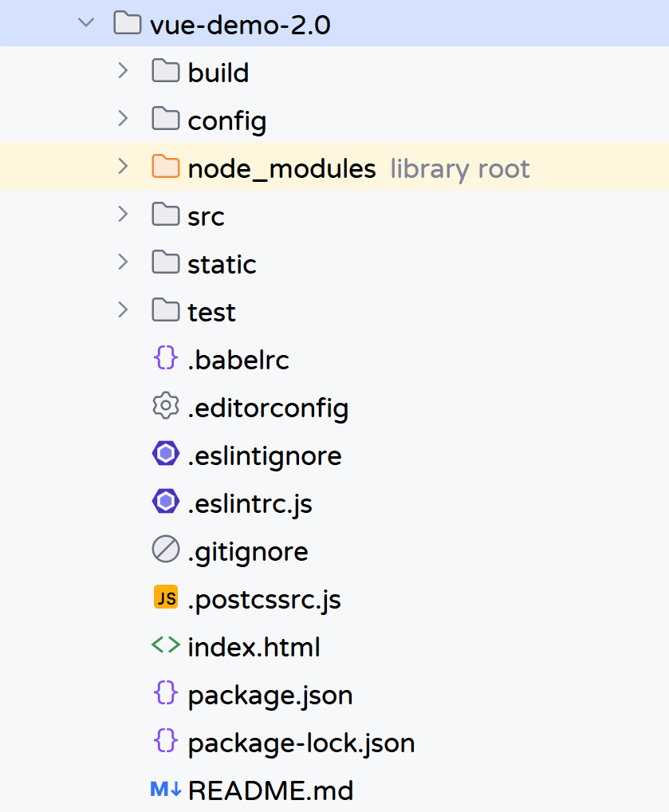Click the gear icon next to .editorconfig
The height and width of the screenshot is (812, 669).
166,405
